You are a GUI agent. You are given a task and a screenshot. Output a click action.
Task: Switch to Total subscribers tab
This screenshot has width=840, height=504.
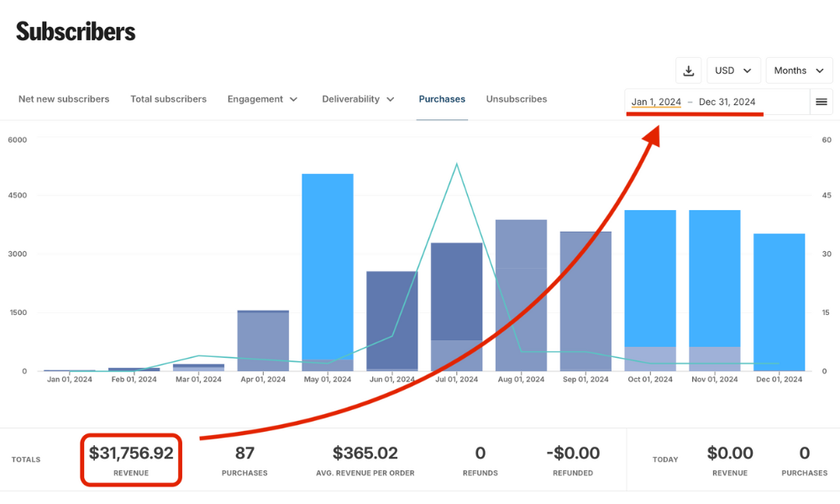coord(168,99)
